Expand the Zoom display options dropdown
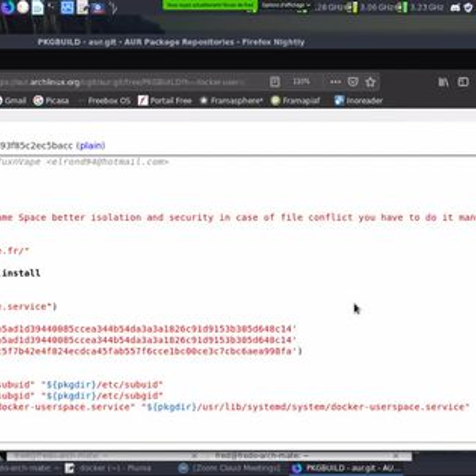This screenshot has height=476, width=476. point(286,5)
